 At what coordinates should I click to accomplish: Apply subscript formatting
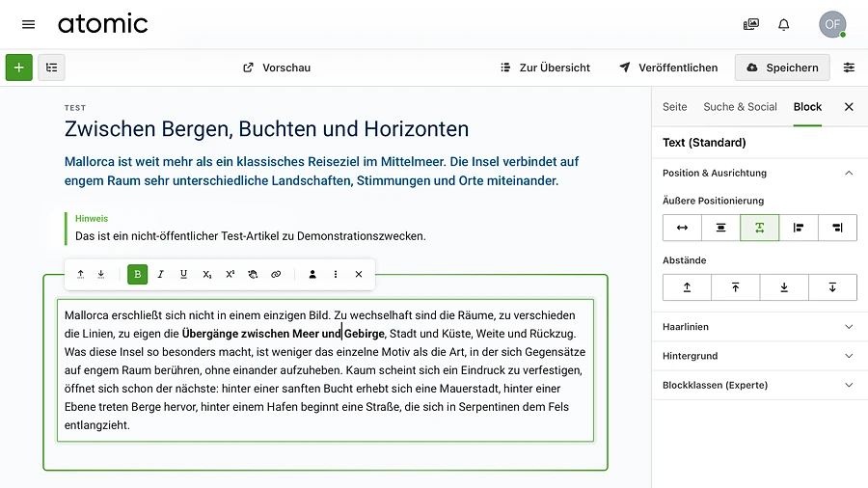pos(206,275)
